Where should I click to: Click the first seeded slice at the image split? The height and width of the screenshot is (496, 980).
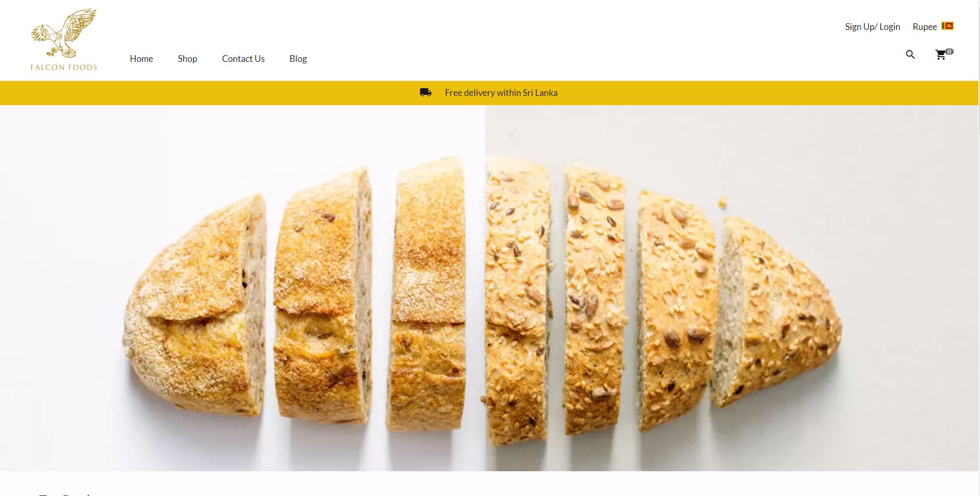point(517,300)
